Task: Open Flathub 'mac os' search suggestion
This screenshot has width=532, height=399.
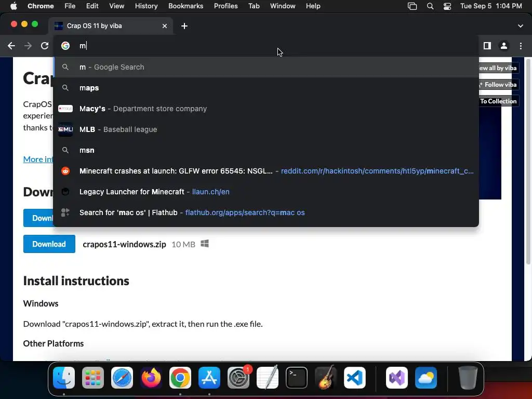Action: [266, 212]
